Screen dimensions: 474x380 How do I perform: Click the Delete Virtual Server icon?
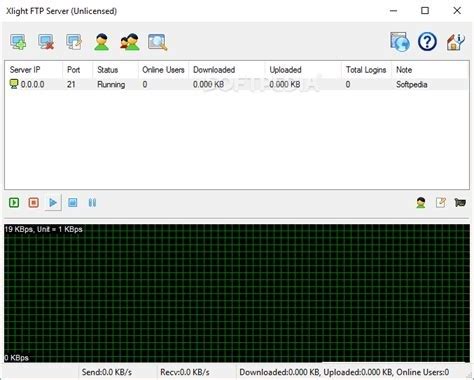click(x=46, y=42)
